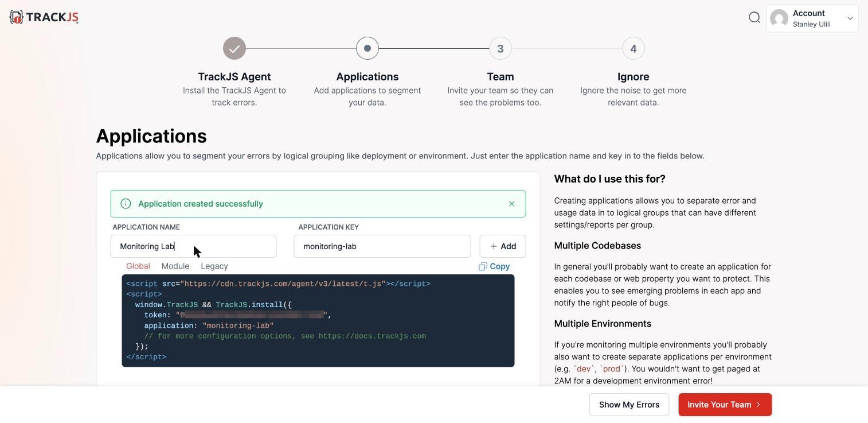This screenshot has width=868, height=423.
Task: Click the account avatar picture
Action: click(779, 18)
